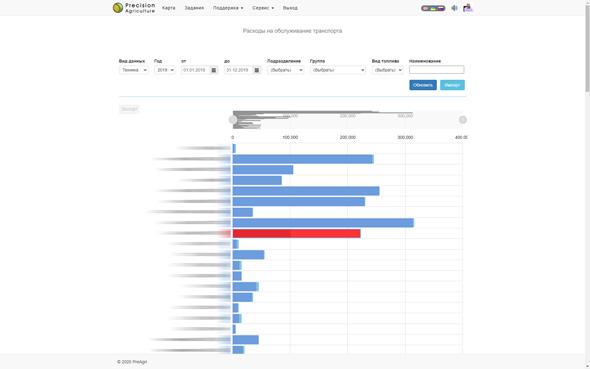
Task: Click the light blue 'Импорт' button
Action: click(x=452, y=85)
